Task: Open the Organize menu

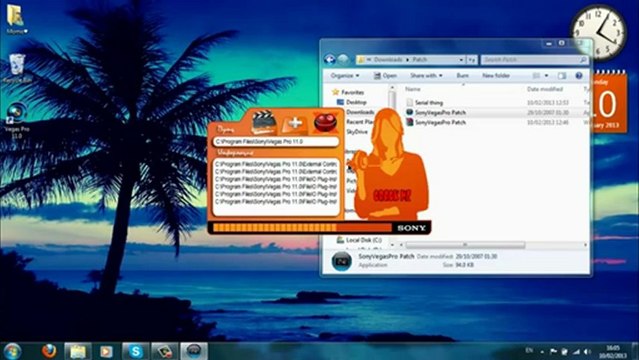Action: click(345, 76)
